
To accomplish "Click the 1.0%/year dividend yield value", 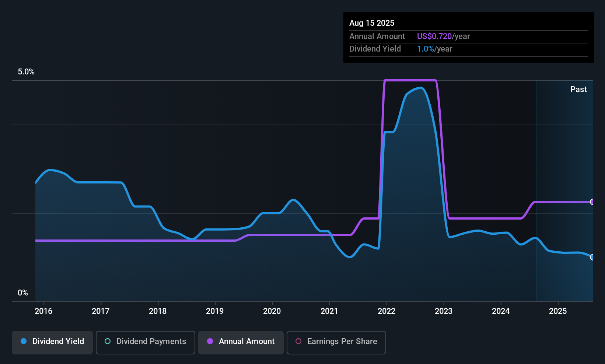I will (434, 49).
